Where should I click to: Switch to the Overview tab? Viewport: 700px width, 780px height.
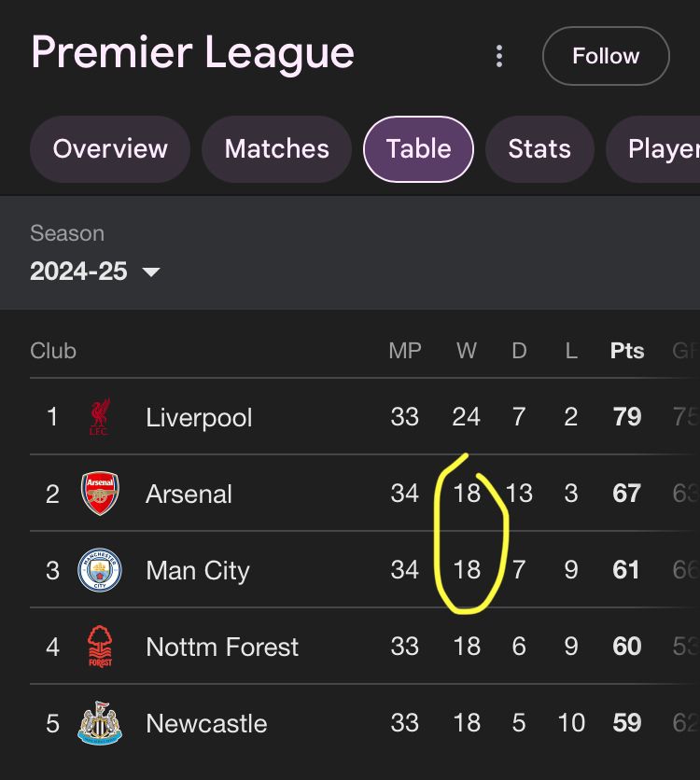[x=110, y=149]
